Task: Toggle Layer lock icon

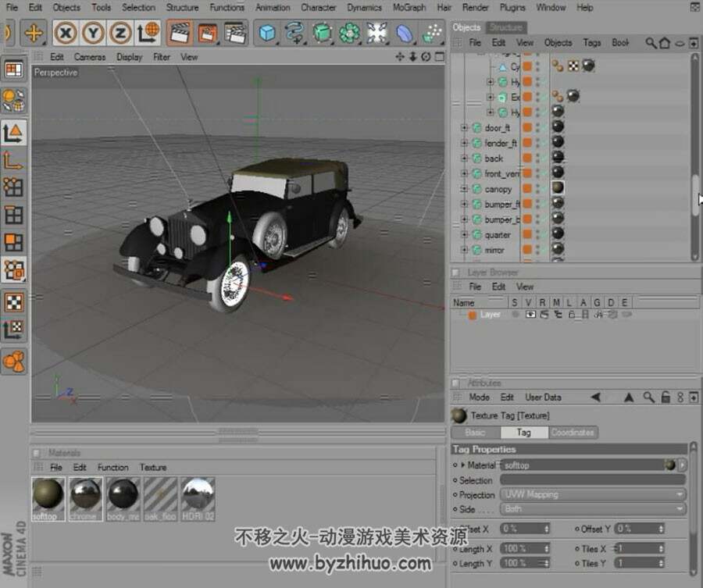Action: click(572, 315)
